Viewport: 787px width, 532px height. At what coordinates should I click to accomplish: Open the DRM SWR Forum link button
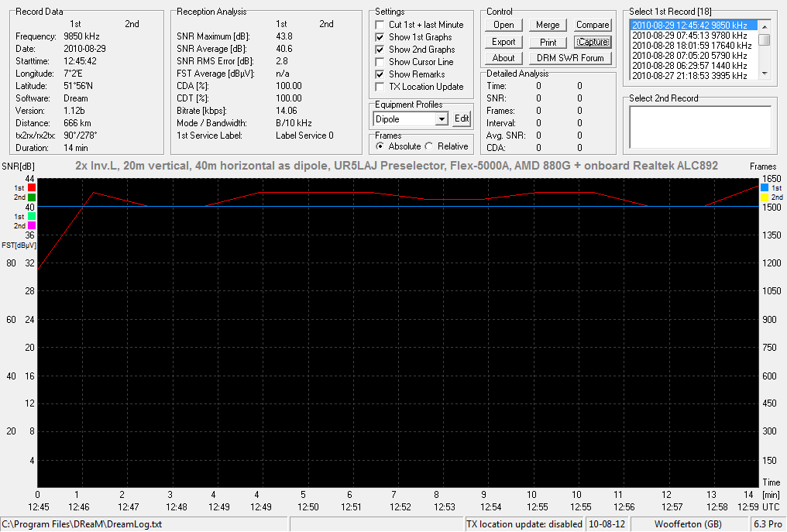[x=570, y=58]
